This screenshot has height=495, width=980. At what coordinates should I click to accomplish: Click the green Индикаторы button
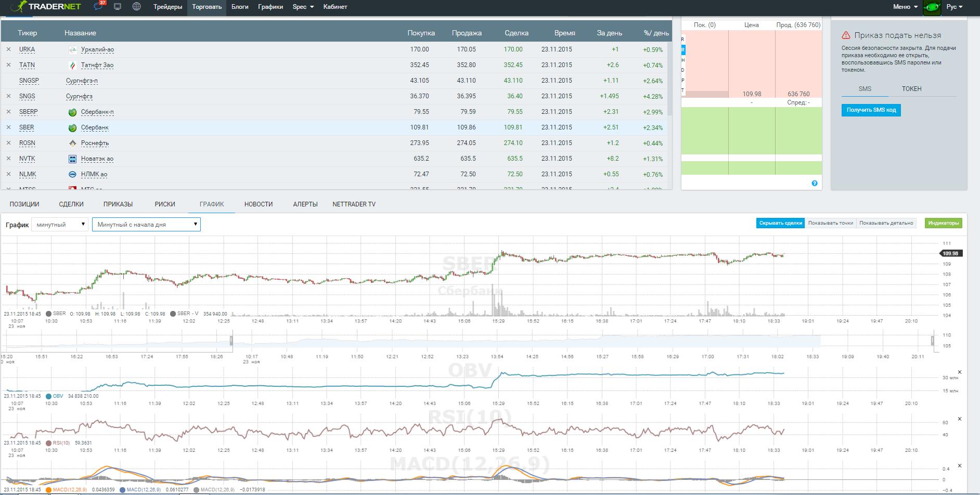(x=944, y=223)
